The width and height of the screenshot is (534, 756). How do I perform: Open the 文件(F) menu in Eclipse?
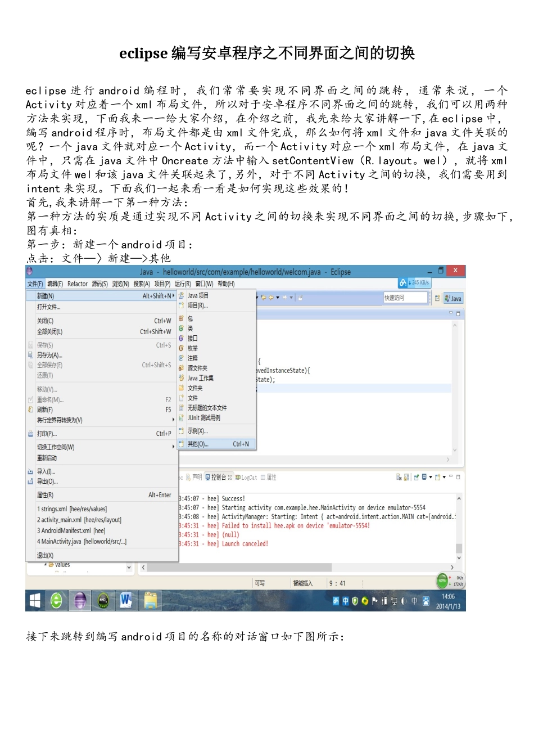(35, 284)
